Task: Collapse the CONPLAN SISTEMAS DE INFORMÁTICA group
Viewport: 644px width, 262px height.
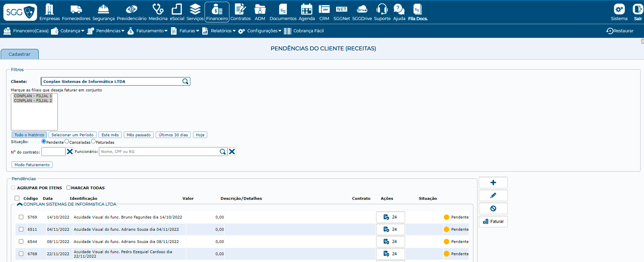Action: (x=20, y=204)
